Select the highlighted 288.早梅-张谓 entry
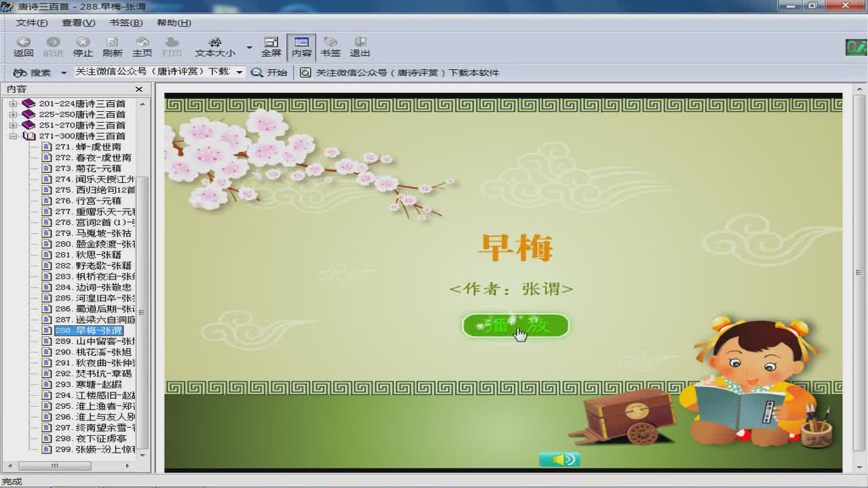868x488 pixels. coord(88,331)
